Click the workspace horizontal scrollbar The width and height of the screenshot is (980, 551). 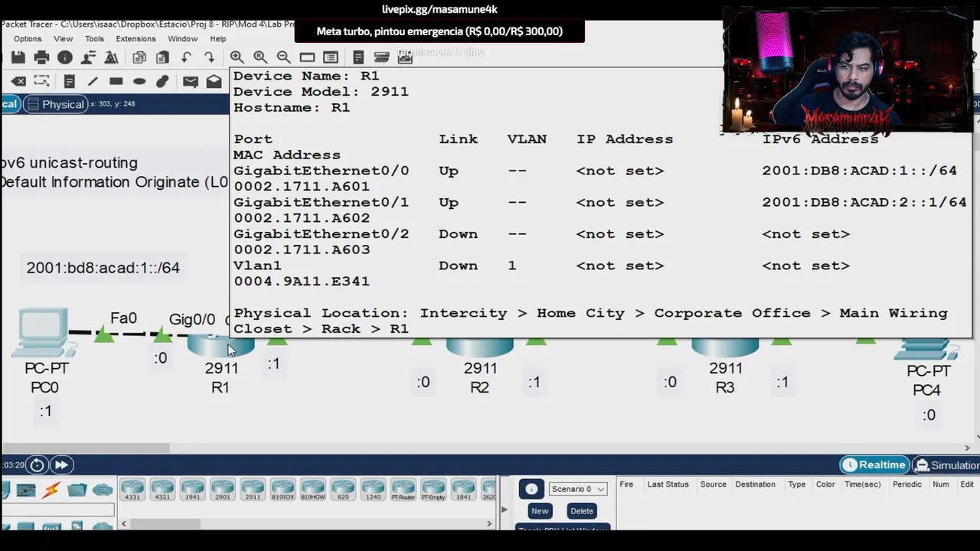[x=85, y=448]
